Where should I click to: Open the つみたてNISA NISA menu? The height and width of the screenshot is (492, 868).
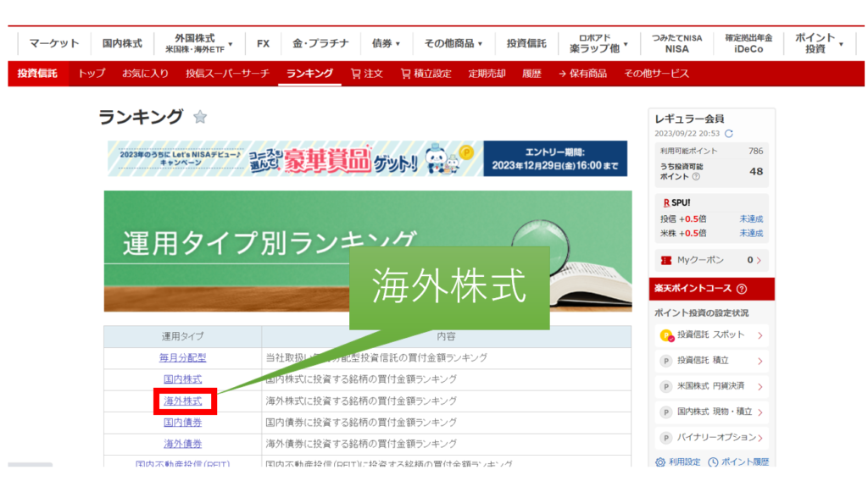[x=676, y=44]
